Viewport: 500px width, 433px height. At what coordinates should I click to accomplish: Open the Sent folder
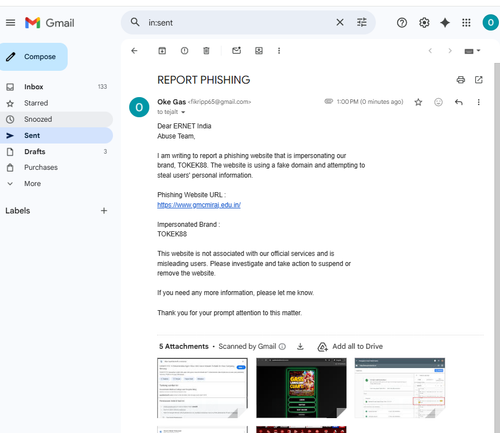coord(56,135)
